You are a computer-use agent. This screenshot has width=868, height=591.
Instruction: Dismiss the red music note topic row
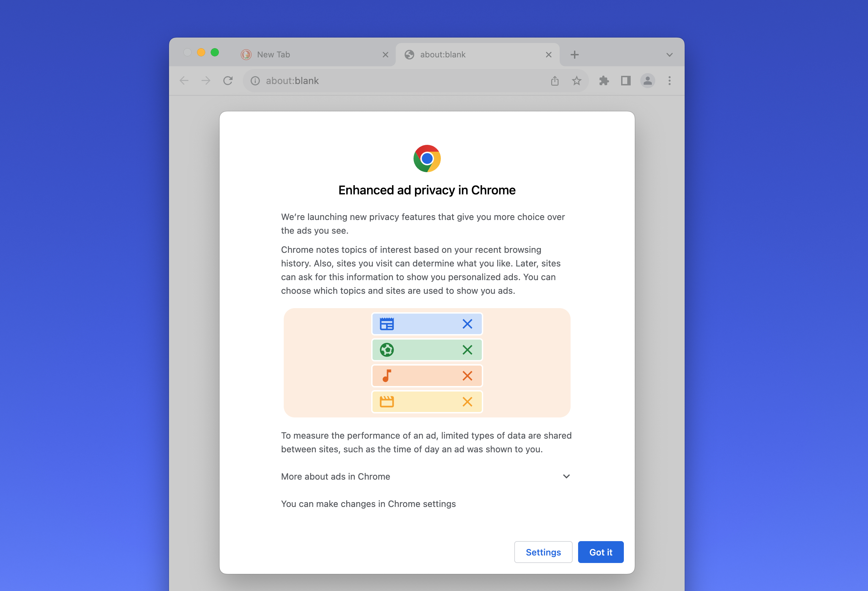pyautogui.click(x=468, y=375)
